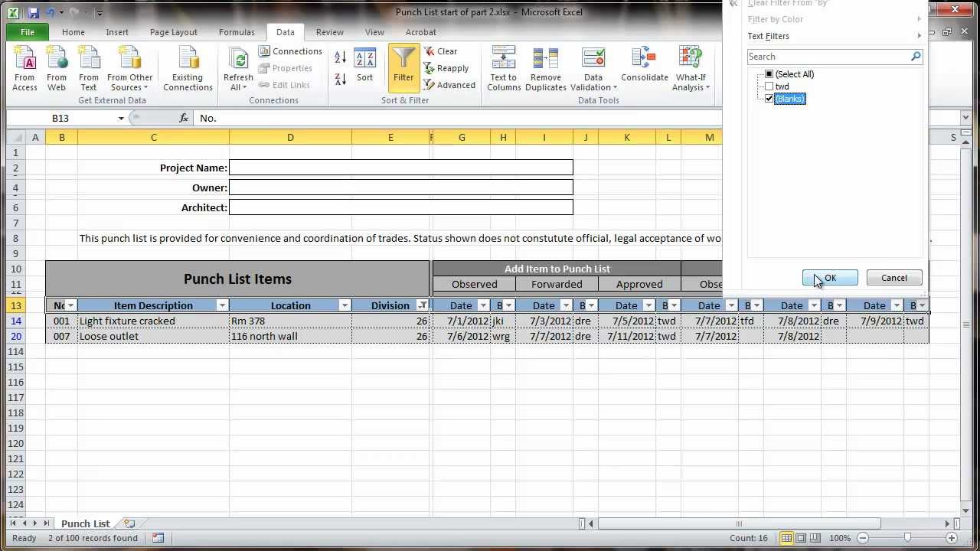
Task: Click column header C
Action: (x=153, y=137)
